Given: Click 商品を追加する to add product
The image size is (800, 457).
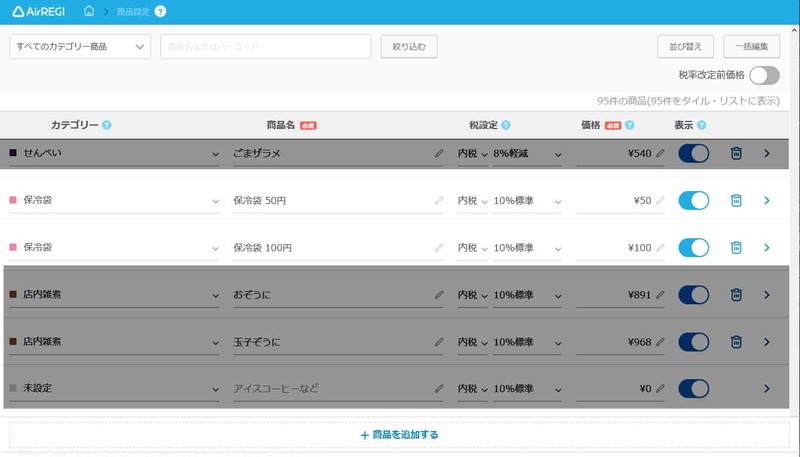Looking at the screenshot, I should (399, 435).
